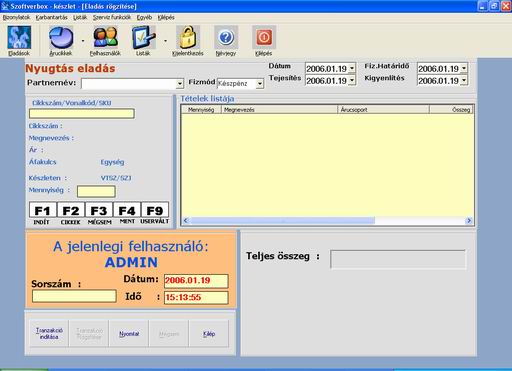This screenshot has height=371, width=512.
Task: Restore the window with title bar restore button
Action: point(494,6)
